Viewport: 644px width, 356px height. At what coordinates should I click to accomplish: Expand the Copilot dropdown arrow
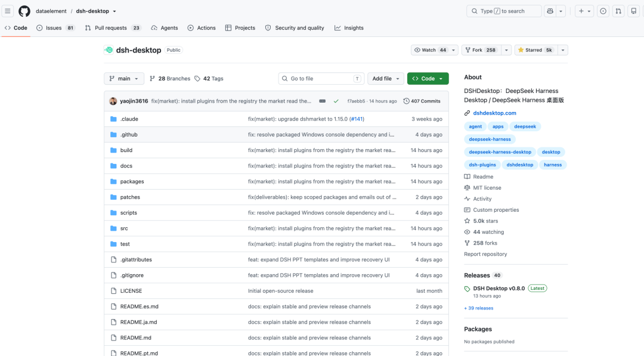(x=561, y=11)
